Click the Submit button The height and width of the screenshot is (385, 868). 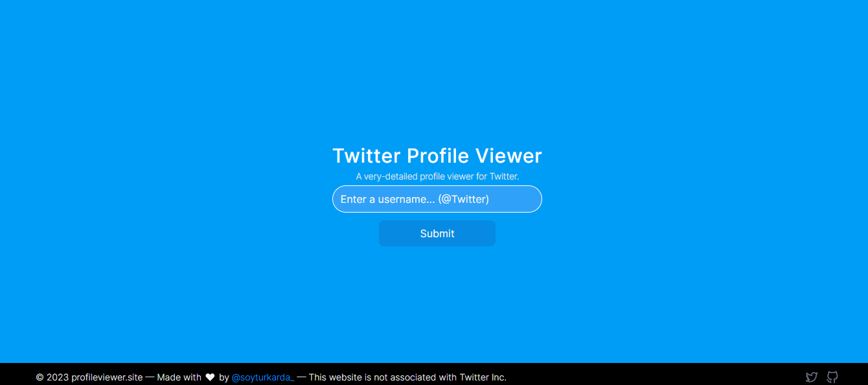click(437, 233)
